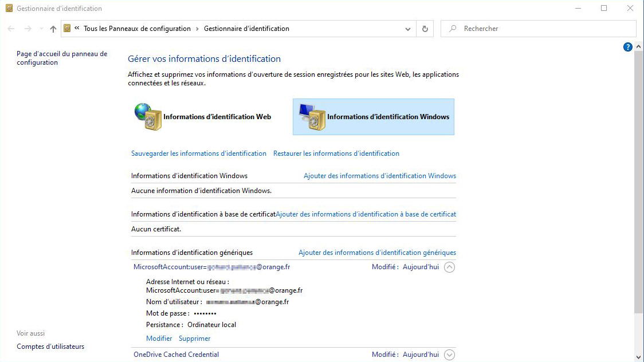Click the Gestionnaire d'identification breadcrumb
The width and height of the screenshot is (644, 362).
pyautogui.click(x=246, y=28)
